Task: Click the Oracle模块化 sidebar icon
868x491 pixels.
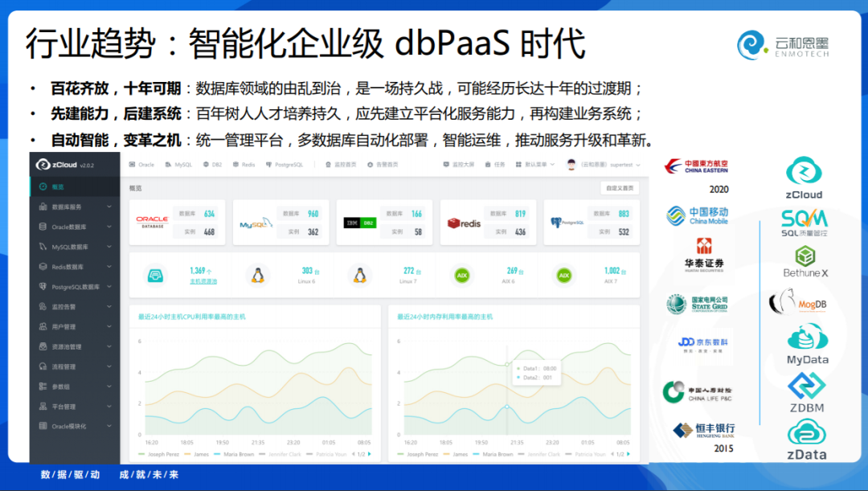Action: point(43,426)
